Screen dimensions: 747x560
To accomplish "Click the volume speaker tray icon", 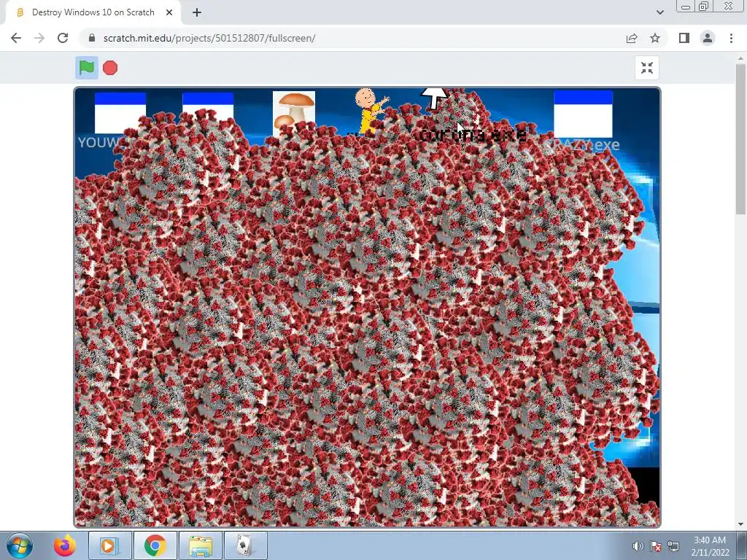I will (638, 546).
